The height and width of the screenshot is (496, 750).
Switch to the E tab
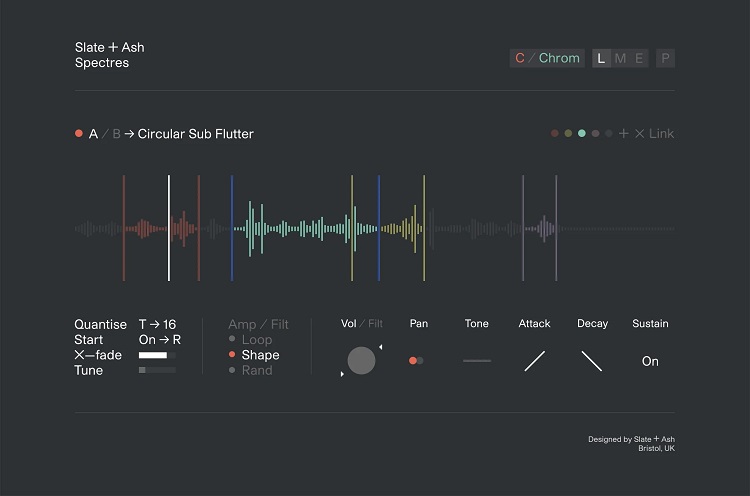(x=638, y=58)
